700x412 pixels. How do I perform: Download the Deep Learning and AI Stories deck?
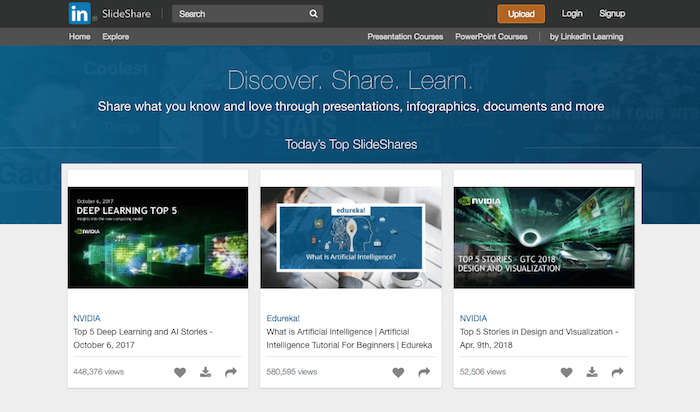(x=205, y=372)
